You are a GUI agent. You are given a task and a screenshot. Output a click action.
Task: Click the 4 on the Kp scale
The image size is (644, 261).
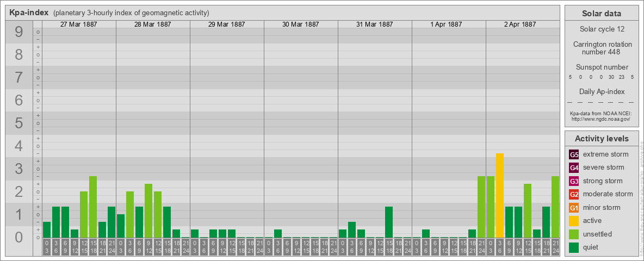[x=18, y=146]
